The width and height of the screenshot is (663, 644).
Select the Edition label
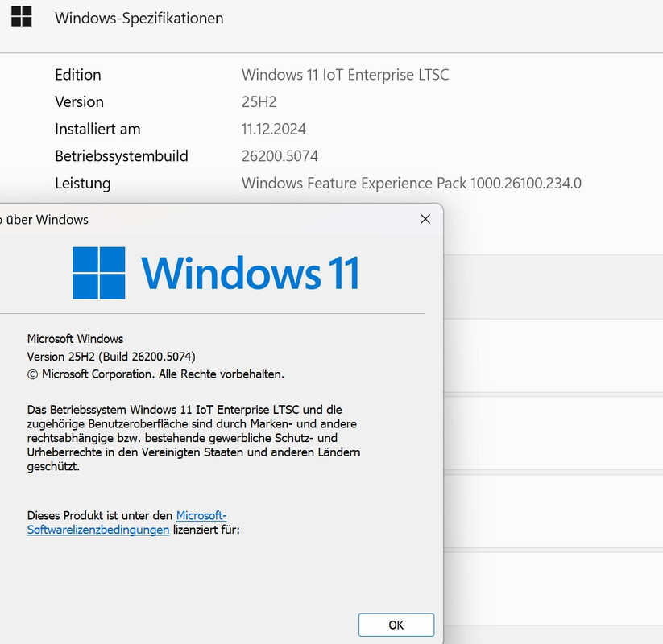pyautogui.click(x=78, y=75)
